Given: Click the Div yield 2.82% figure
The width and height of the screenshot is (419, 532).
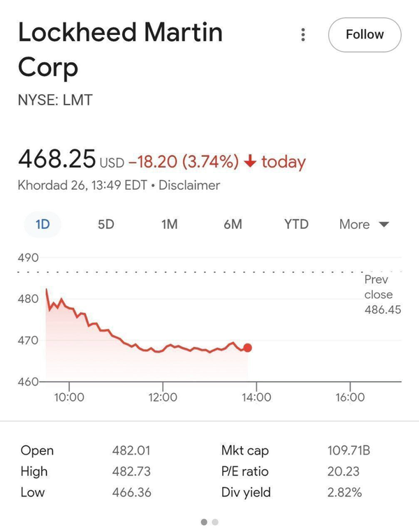Looking at the screenshot, I should [x=344, y=492].
